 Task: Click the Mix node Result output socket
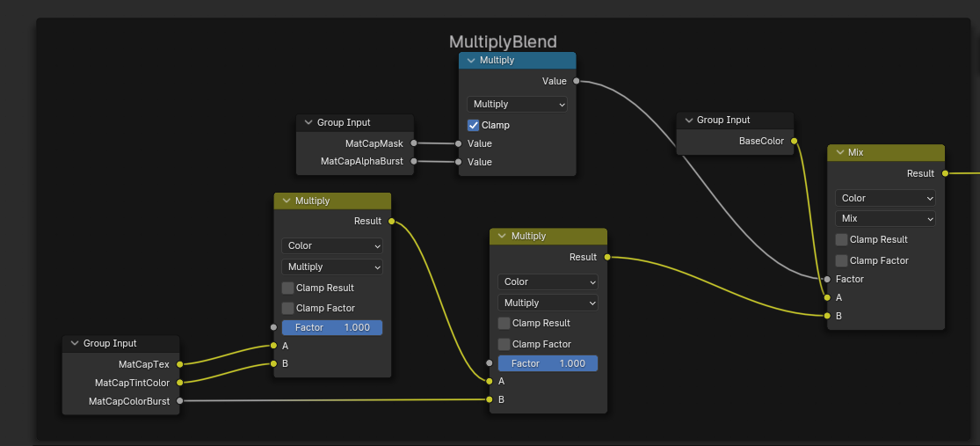pyautogui.click(x=945, y=173)
